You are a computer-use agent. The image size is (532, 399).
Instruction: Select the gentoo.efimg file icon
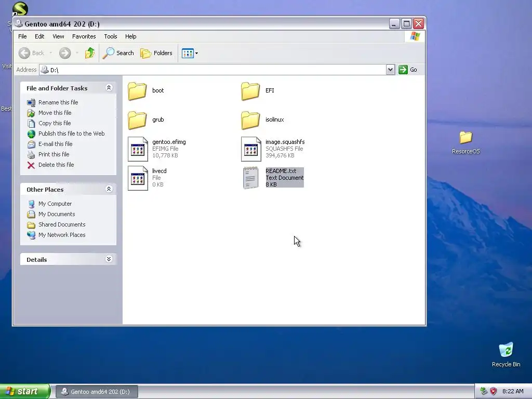(138, 149)
